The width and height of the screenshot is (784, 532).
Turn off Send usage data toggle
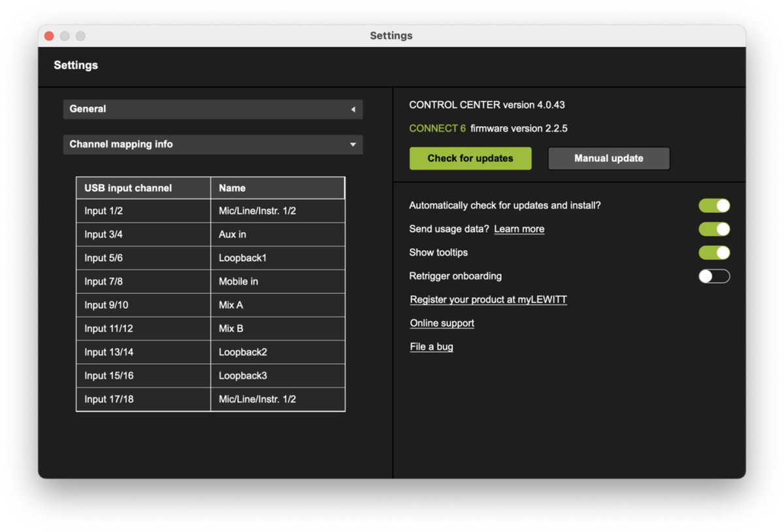[714, 229]
